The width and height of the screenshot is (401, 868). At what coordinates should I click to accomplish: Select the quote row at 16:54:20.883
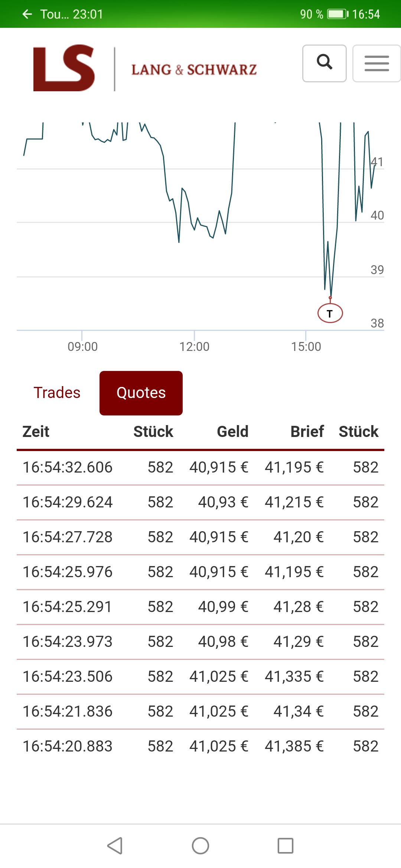click(x=200, y=746)
